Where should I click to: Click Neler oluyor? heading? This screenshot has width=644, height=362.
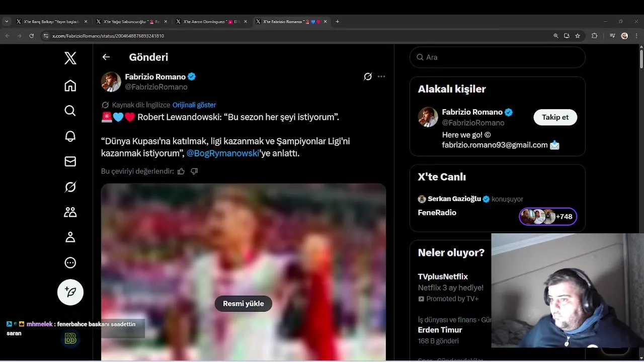pos(451,252)
